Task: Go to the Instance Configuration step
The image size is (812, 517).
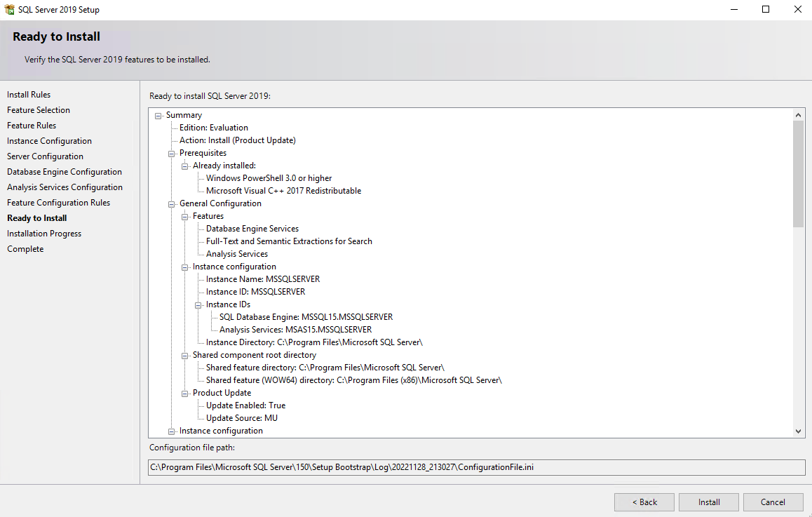Action: point(49,141)
